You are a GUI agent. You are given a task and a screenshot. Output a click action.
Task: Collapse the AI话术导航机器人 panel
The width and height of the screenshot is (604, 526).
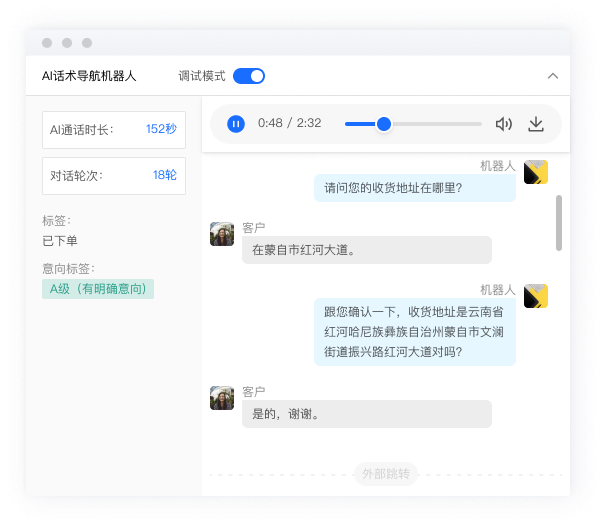point(552,76)
